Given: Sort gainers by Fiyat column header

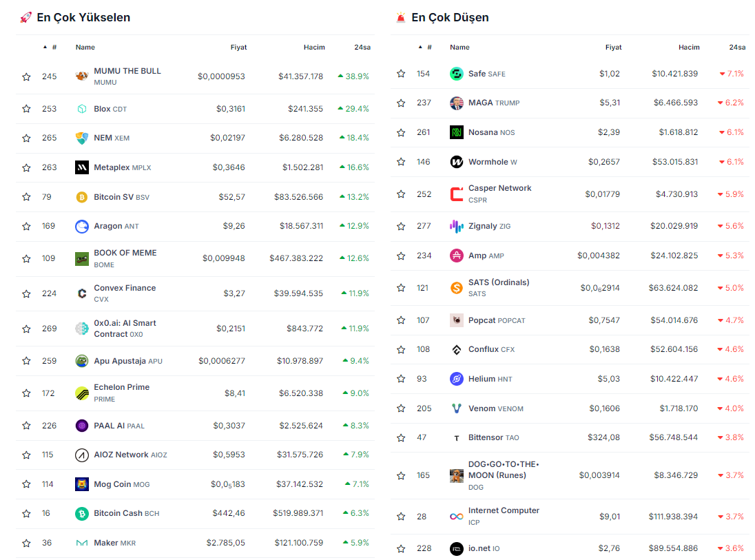Looking at the screenshot, I should tap(238, 48).
